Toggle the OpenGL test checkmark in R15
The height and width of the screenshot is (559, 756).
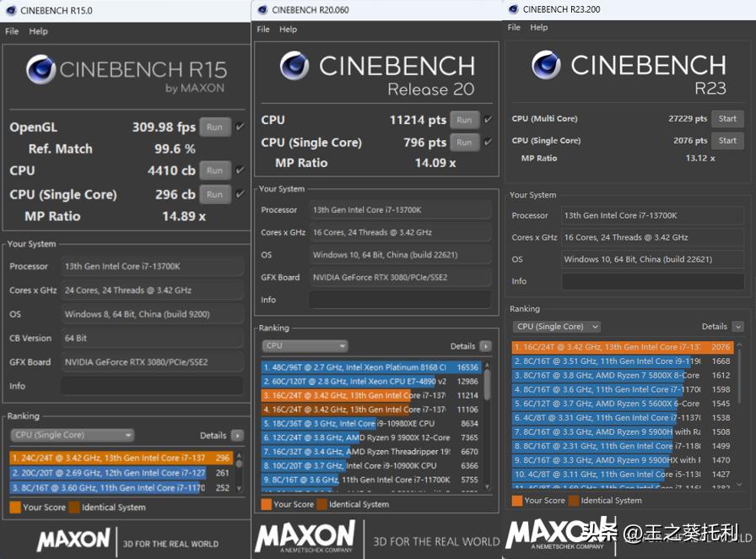(240, 128)
